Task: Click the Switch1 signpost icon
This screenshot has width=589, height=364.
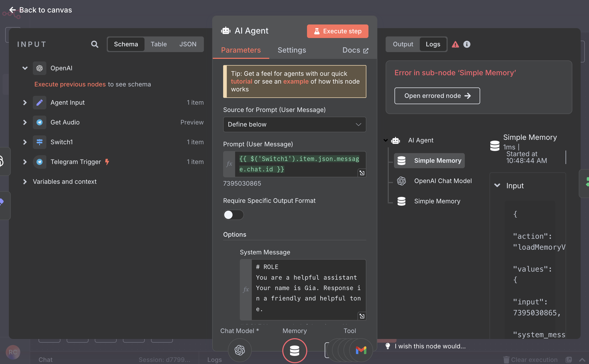Action: click(40, 142)
